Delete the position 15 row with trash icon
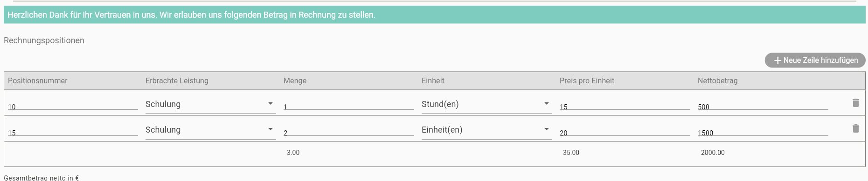This screenshot has height=181, width=868. (855, 128)
